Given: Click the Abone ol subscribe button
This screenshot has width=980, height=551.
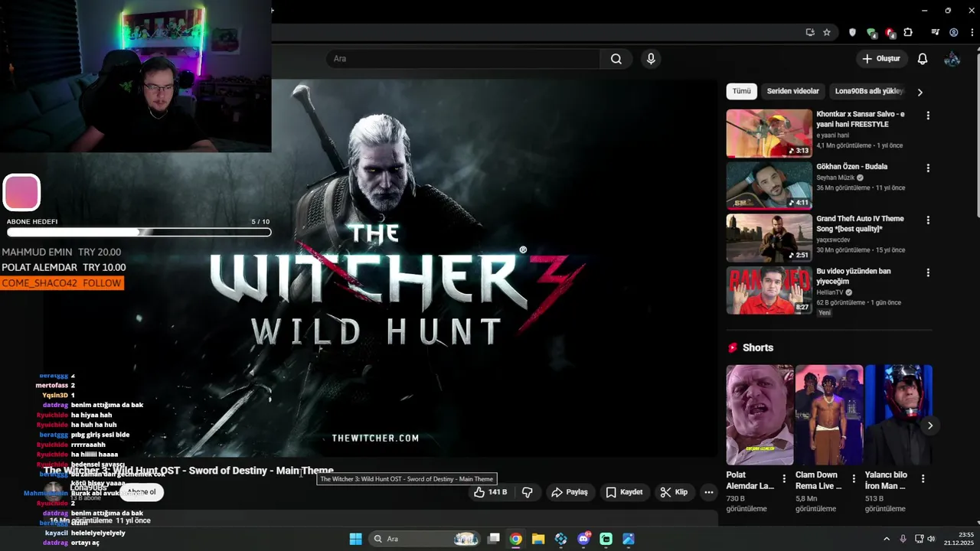Looking at the screenshot, I should (142, 492).
